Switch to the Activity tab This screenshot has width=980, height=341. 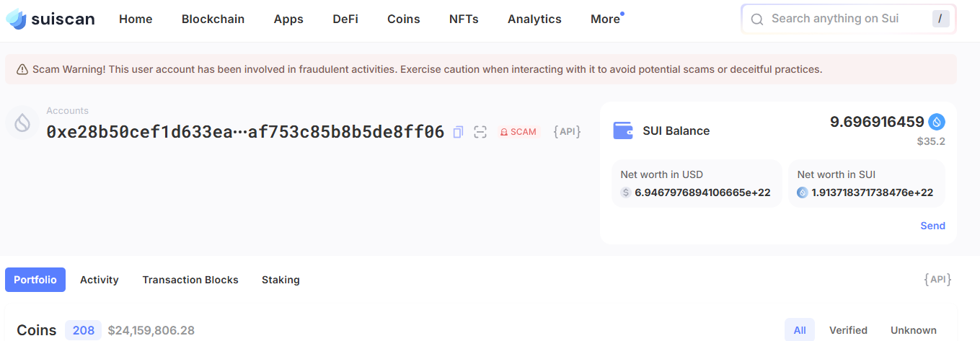100,280
